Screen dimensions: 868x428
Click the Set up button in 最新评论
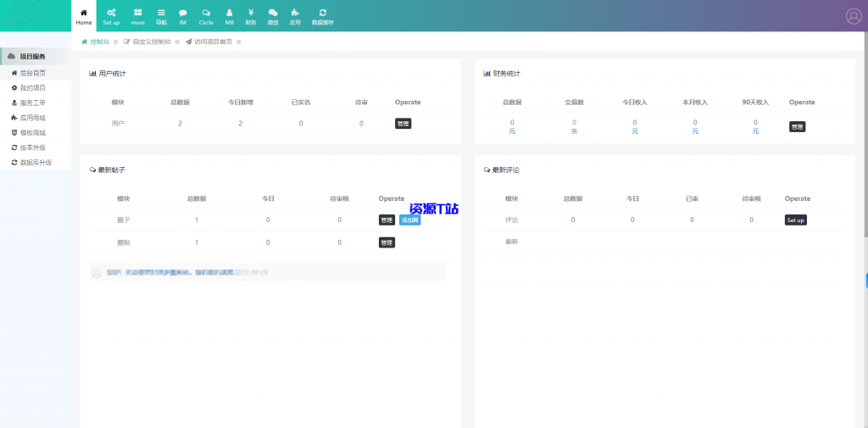795,220
